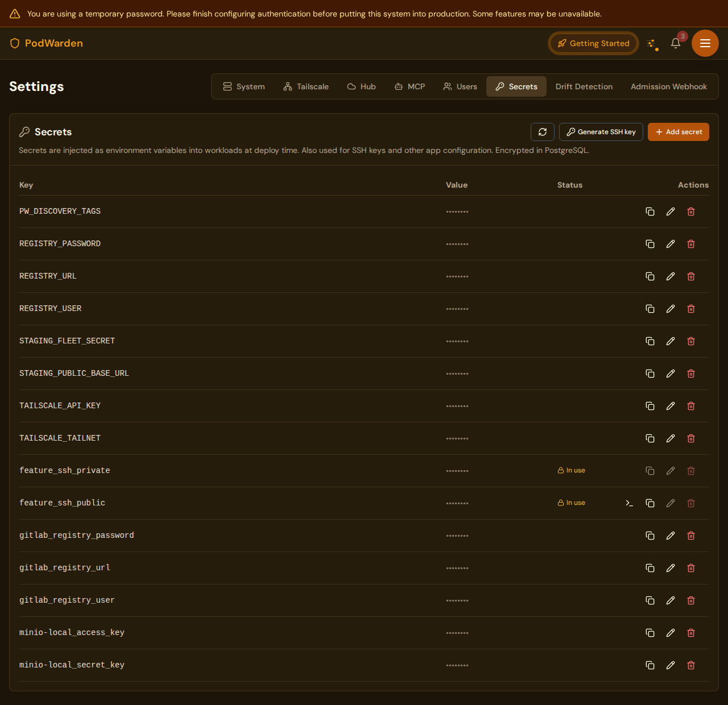This screenshot has width=728, height=705.
Task: Click the In use status on feature_ssh_private
Action: click(x=571, y=470)
